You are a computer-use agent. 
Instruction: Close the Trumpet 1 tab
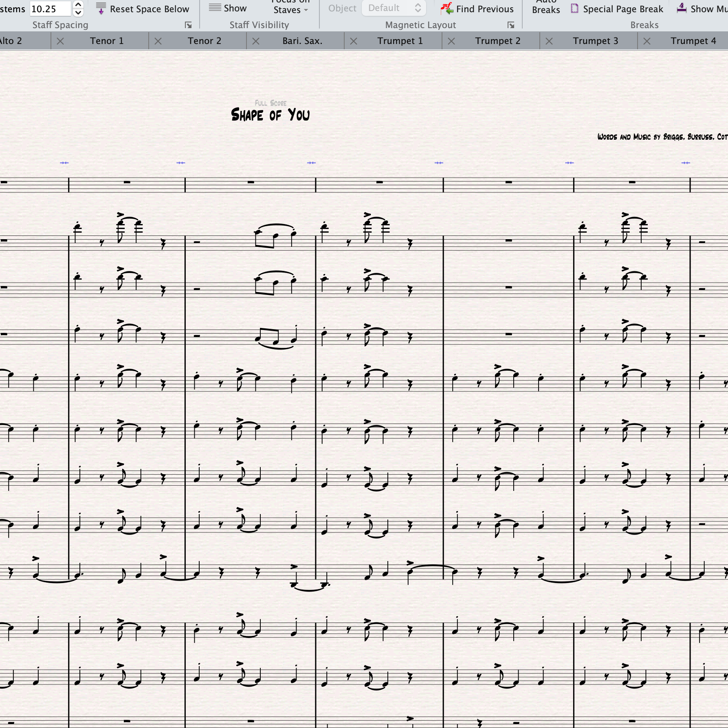pyautogui.click(x=354, y=41)
